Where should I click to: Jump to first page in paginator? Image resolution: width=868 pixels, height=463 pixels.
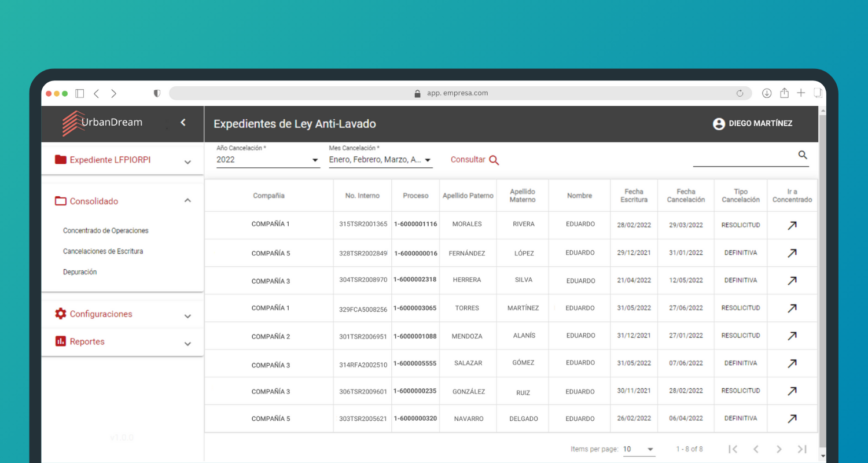click(733, 449)
